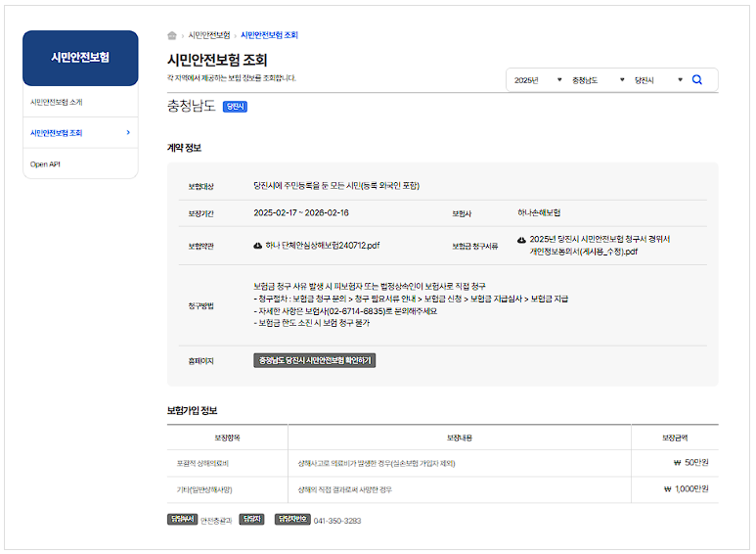Open the 2025년 year dropdown
The width and height of the screenshot is (756, 554).
(538, 80)
